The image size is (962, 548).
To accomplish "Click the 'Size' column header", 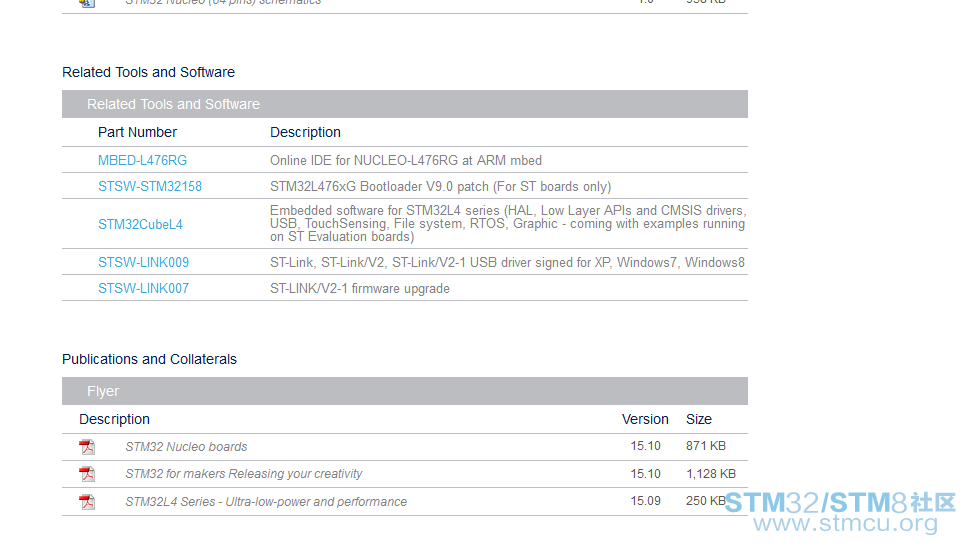I will (699, 419).
